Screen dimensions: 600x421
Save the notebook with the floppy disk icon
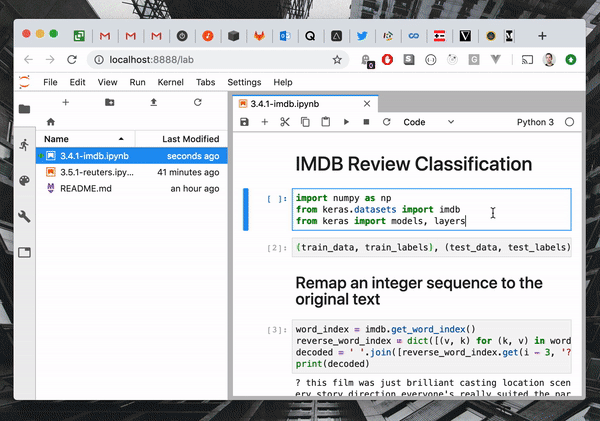tap(244, 122)
